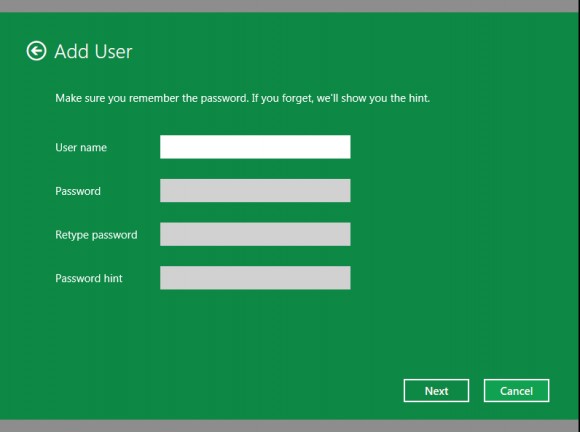Click the word 'Add' in the title
580x432 pixels.
(71, 51)
